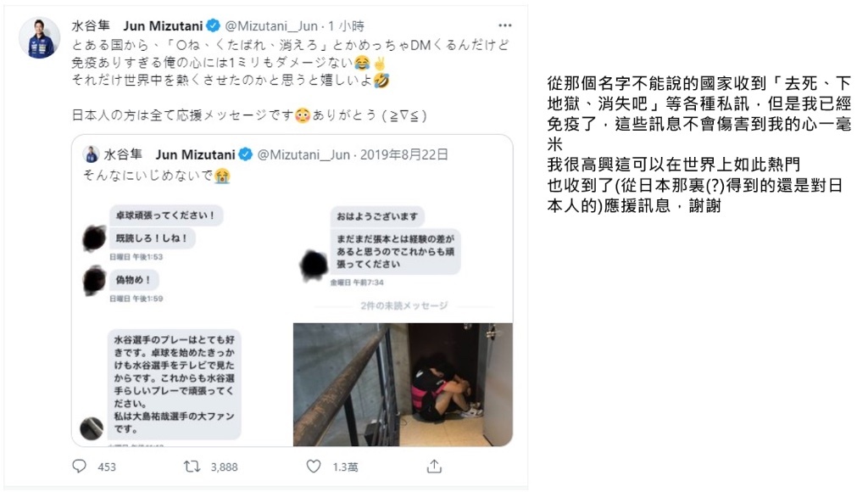Image resolution: width=868 pixels, height=492 pixels.
Task: Open the share upload icon
Action: click(434, 467)
